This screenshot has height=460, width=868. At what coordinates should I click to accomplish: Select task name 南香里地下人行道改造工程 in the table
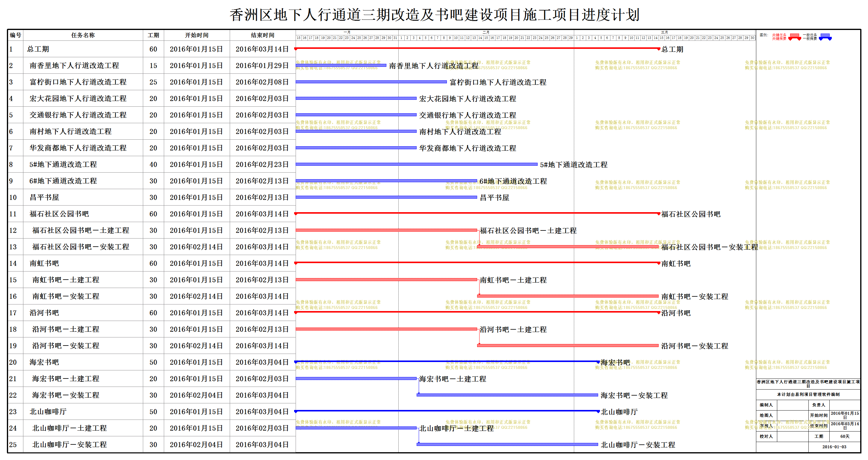[x=74, y=65]
